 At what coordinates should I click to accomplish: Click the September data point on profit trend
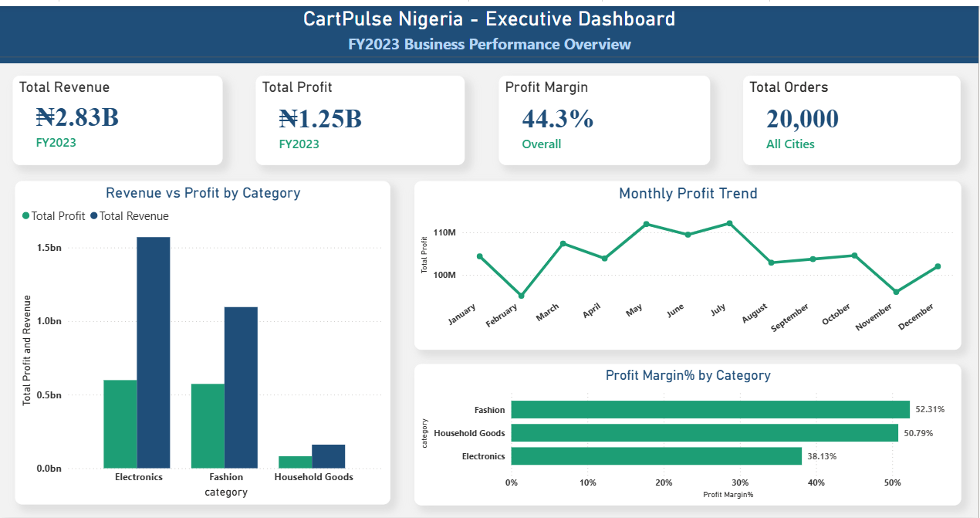[813, 259]
